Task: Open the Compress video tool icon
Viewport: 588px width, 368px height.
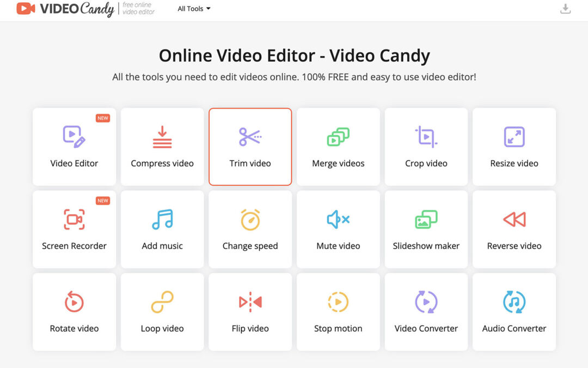Action: 162,137
